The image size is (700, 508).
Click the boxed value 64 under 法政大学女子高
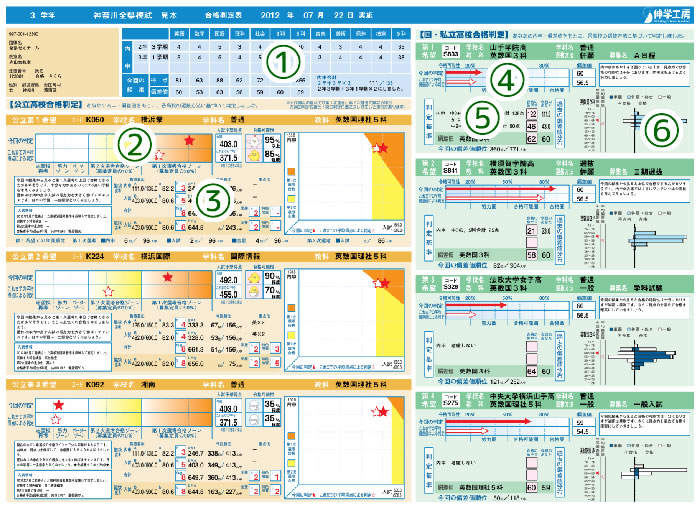[x=532, y=371]
